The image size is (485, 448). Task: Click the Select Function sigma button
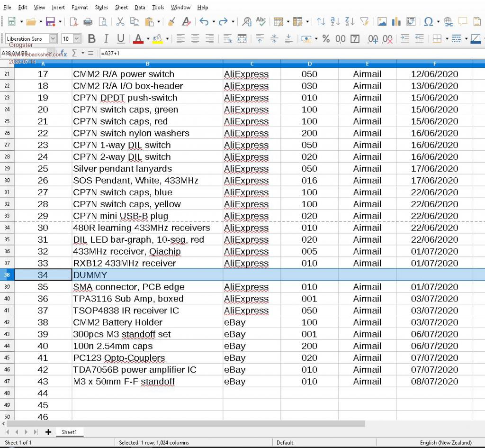point(74,53)
